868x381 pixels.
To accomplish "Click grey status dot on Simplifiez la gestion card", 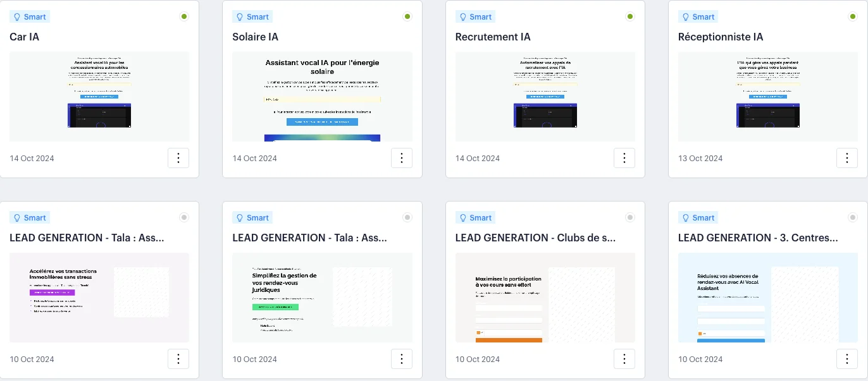I will coord(407,217).
